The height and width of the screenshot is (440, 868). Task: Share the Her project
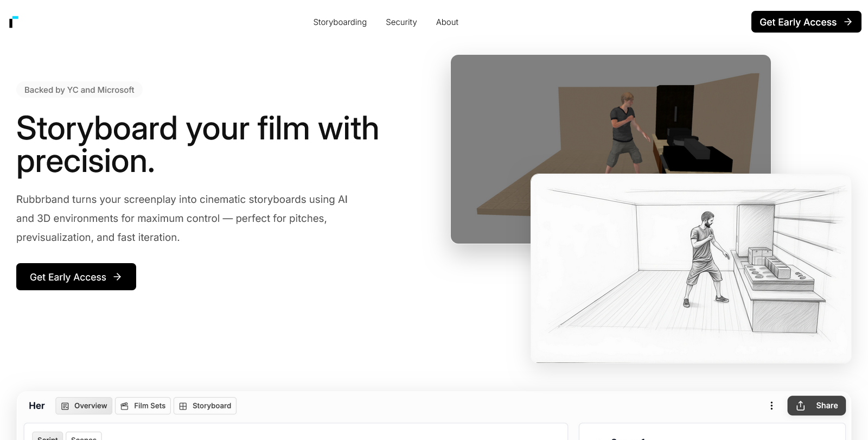[x=816, y=406]
